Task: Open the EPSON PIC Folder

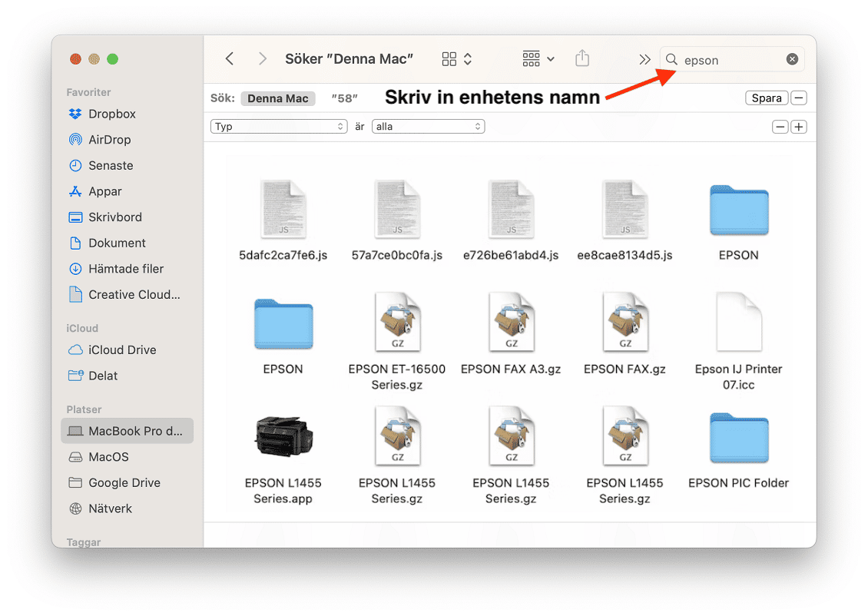Action: [x=738, y=439]
